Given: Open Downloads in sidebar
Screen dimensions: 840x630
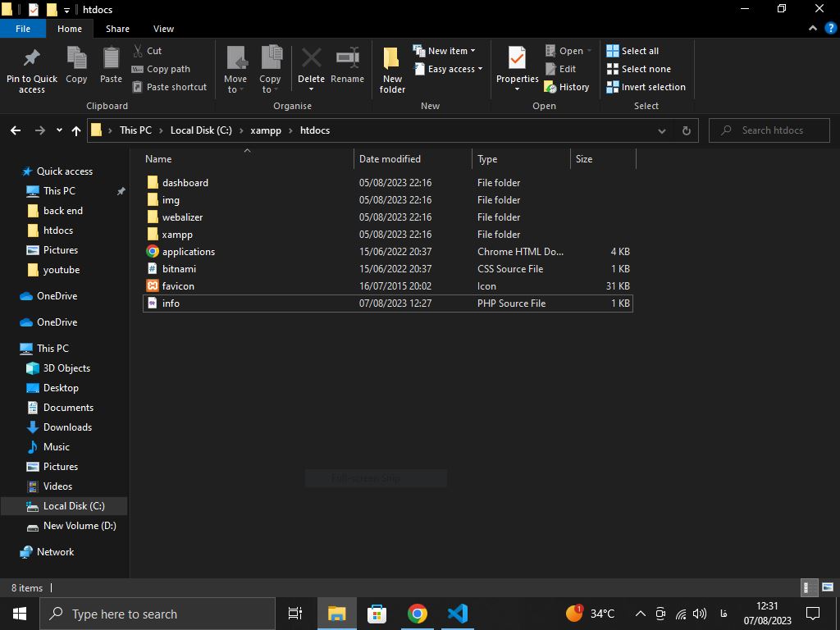Looking at the screenshot, I should (x=67, y=427).
